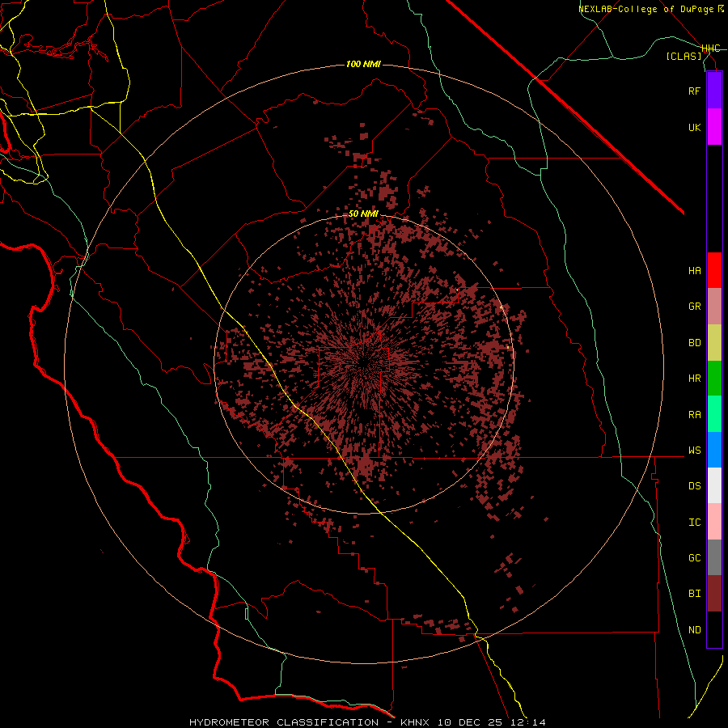Image resolution: width=728 pixels, height=728 pixels.
Task: Click the BI dark red legend swatch
Action: [x=714, y=594]
